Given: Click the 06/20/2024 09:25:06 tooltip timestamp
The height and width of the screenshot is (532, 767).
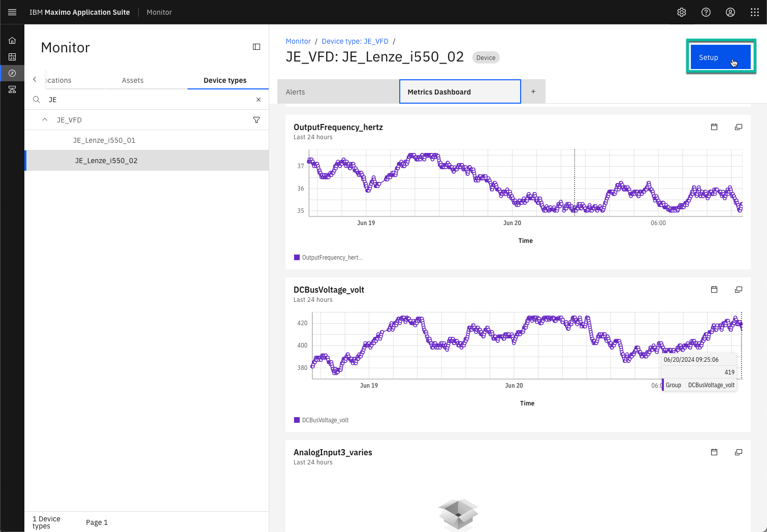Looking at the screenshot, I should point(691,359).
